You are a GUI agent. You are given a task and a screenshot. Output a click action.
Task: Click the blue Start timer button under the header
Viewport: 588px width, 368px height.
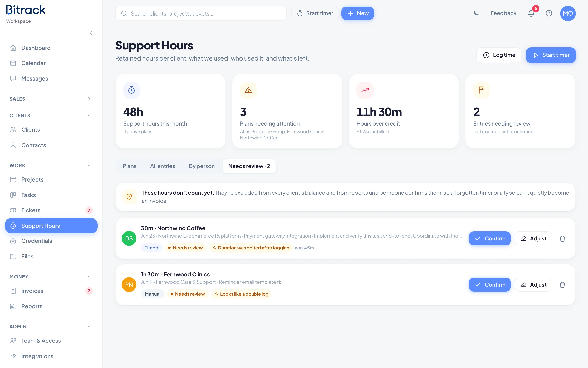pyautogui.click(x=551, y=55)
